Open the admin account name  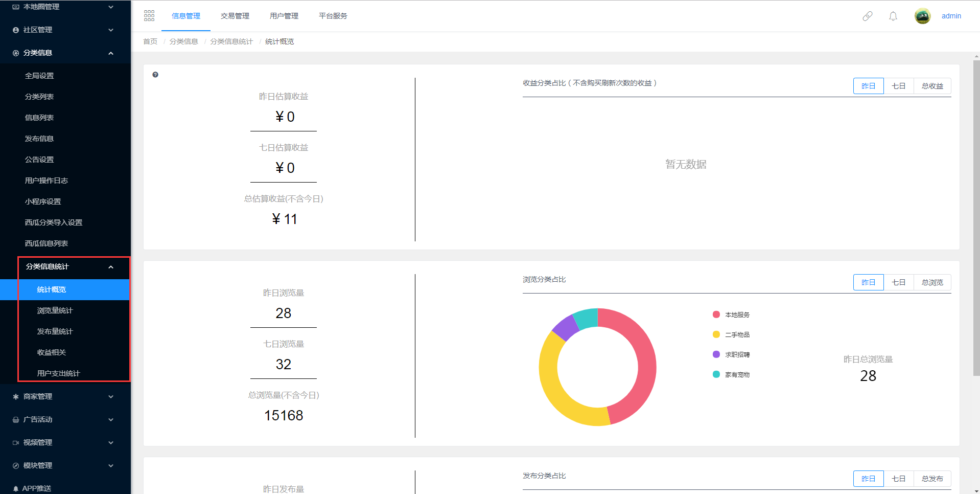point(951,16)
